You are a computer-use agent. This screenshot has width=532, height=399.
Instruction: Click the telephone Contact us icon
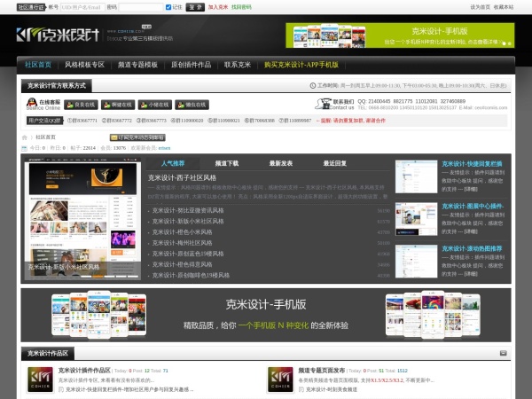(323, 104)
